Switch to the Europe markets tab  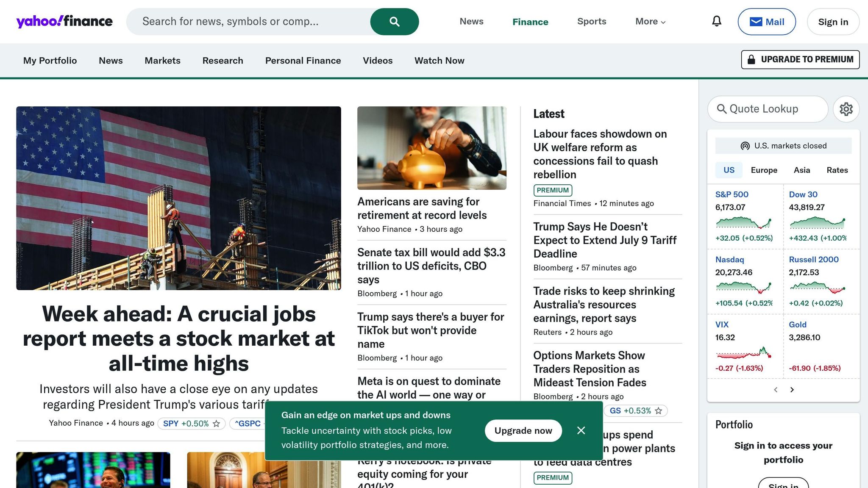[764, 170]
